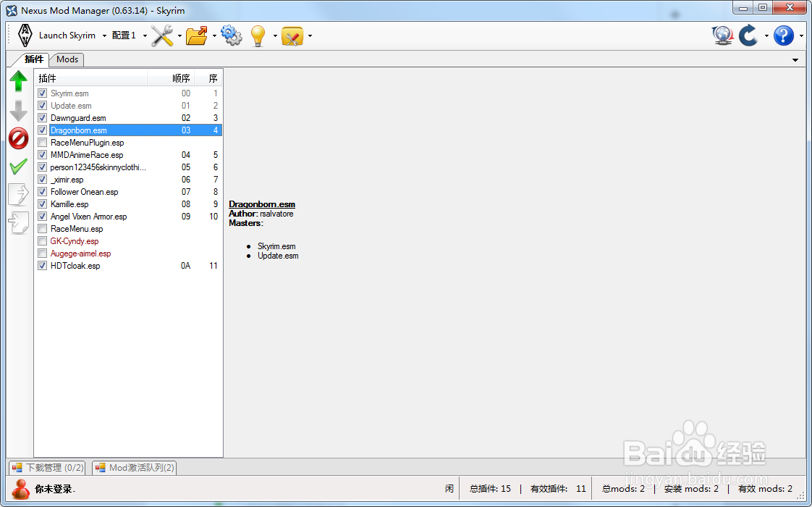Expand refresh icon dropdown arrow
This screenshot has height=507, width=812.
(x=766, y=35)
